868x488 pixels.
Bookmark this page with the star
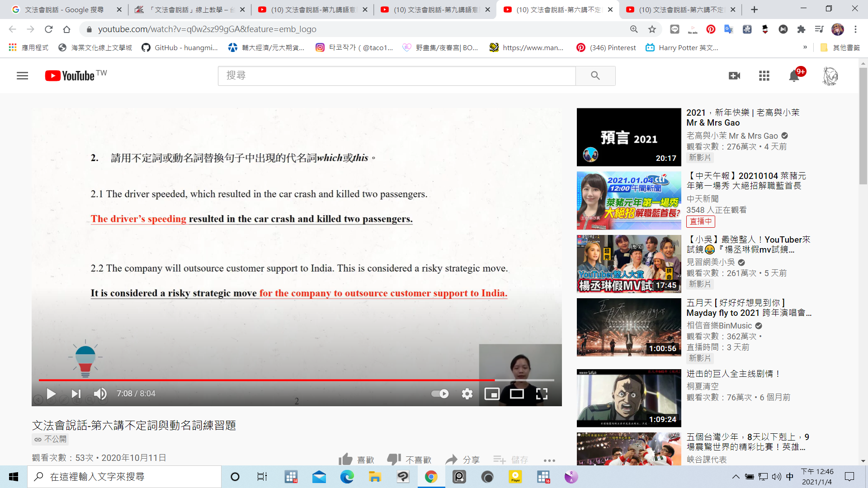652,29
